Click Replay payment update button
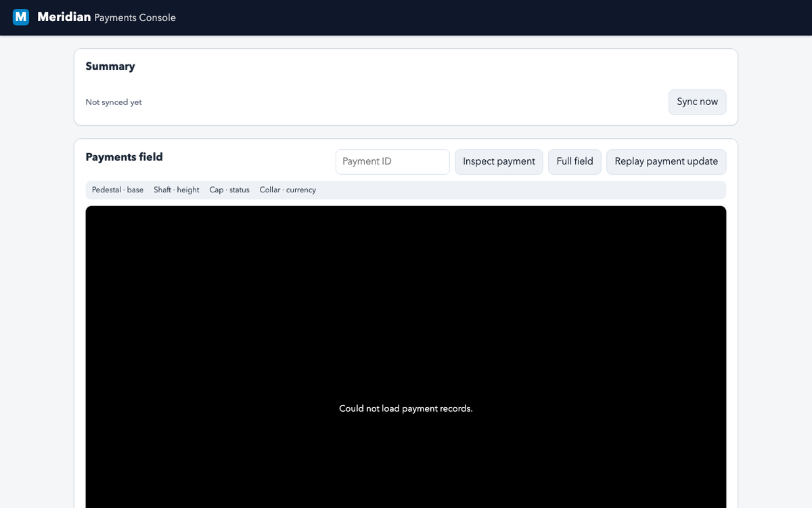This screenshot has width=812, height=508. pos(666,162)
